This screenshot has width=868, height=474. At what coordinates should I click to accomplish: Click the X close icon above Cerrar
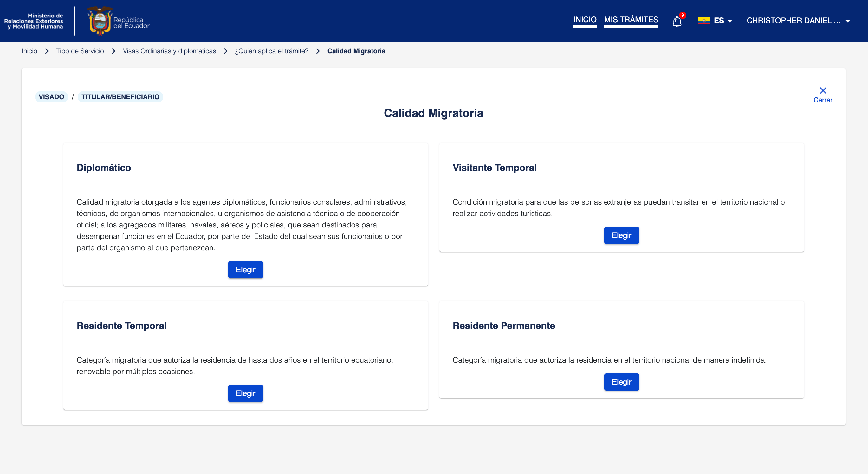click(x=823, y=90)
